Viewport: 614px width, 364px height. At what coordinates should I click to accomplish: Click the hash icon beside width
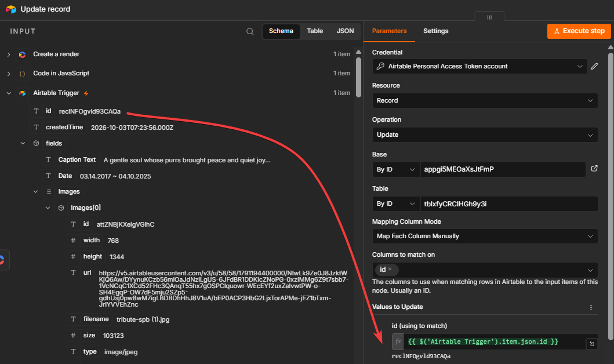pyautogui.click(x=73, y=241)
